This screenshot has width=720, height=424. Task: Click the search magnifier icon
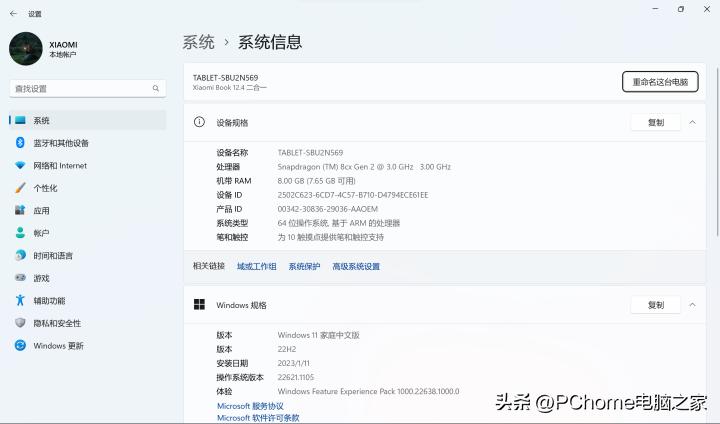156,88
